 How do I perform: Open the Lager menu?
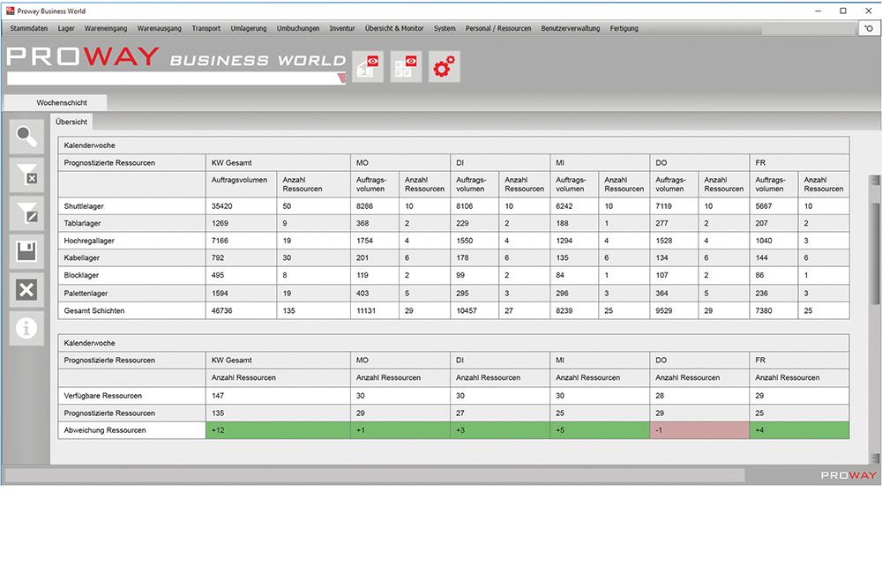click(66, 28)
